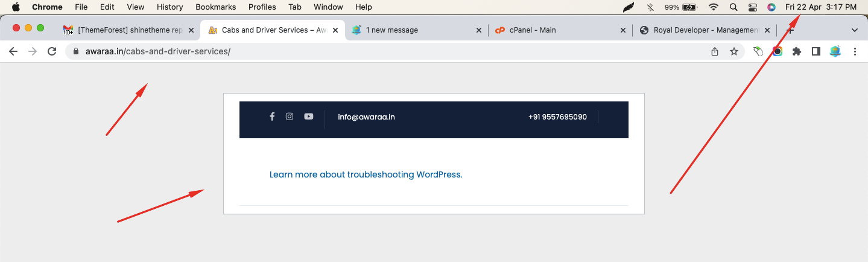The width and height of the screenshot is (868, 262).
Task: Open the Edit menu
Action: point(107,7)
